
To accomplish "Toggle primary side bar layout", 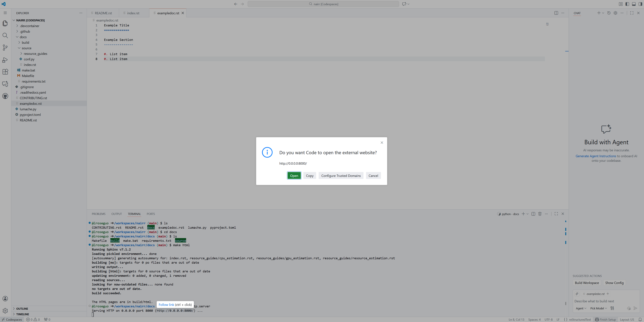I will click(627, 4).
